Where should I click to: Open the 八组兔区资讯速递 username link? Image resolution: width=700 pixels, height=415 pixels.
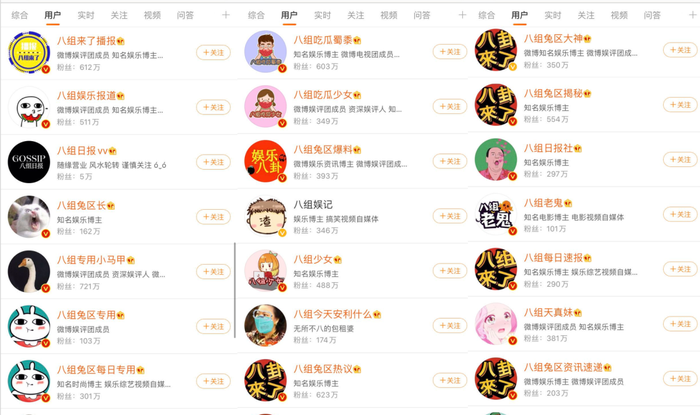tap(563, 367)
